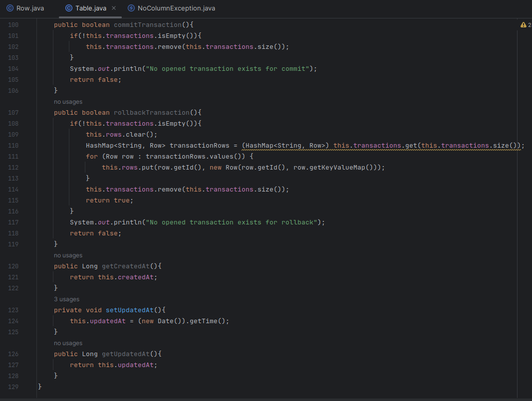Click 'this.updatedAt' on line 127

click(126, 365)
